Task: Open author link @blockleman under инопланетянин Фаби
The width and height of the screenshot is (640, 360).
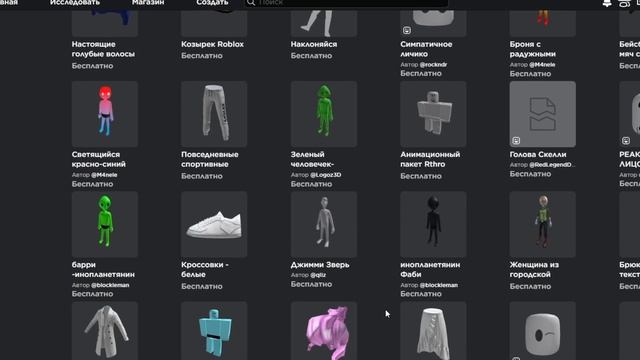Action: tap(439, 285)
